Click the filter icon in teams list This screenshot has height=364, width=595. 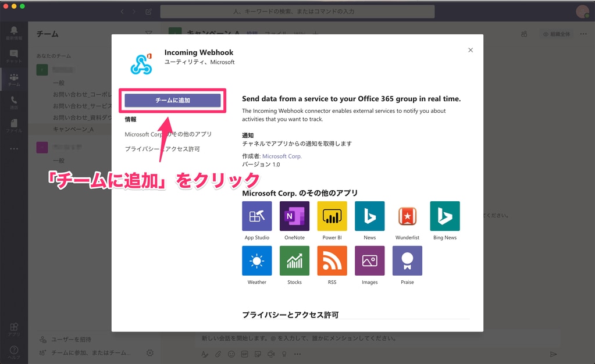tap(149, 33)
